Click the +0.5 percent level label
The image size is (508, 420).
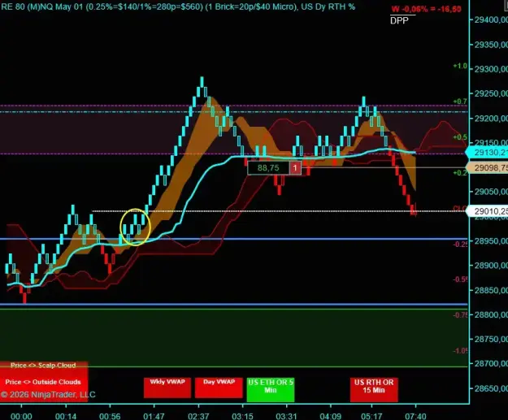(x=460, y=137)
